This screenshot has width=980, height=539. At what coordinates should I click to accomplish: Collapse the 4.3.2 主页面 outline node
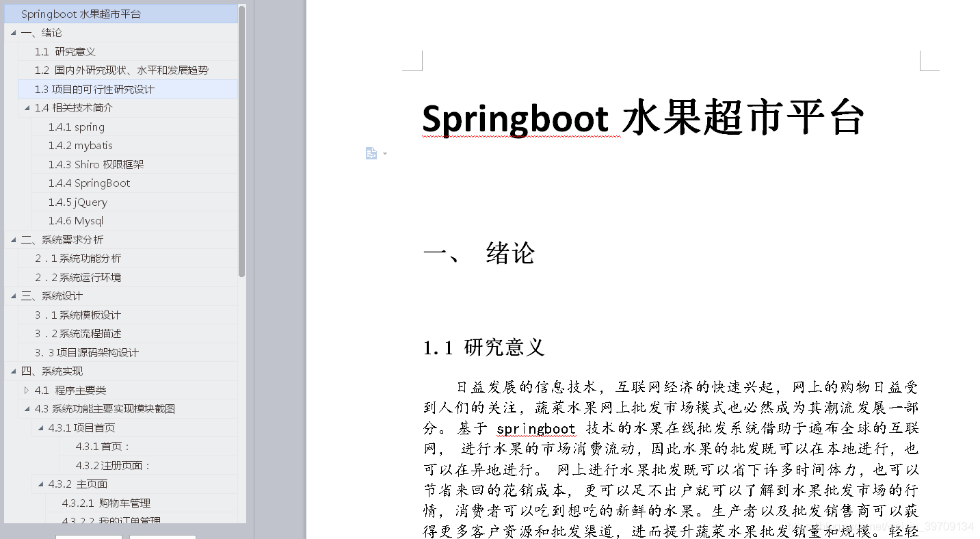point(41,484)
